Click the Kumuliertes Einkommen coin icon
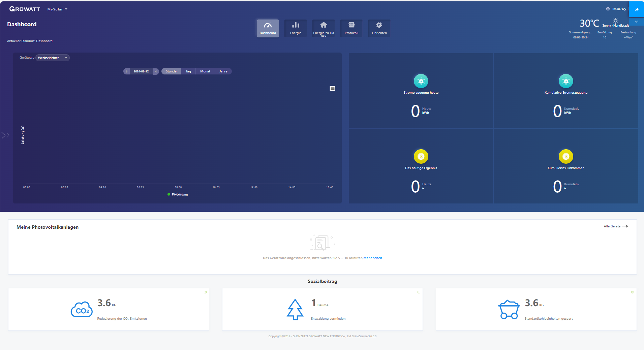644x350 pixels. pyautogui.click(x=566, y=156)
